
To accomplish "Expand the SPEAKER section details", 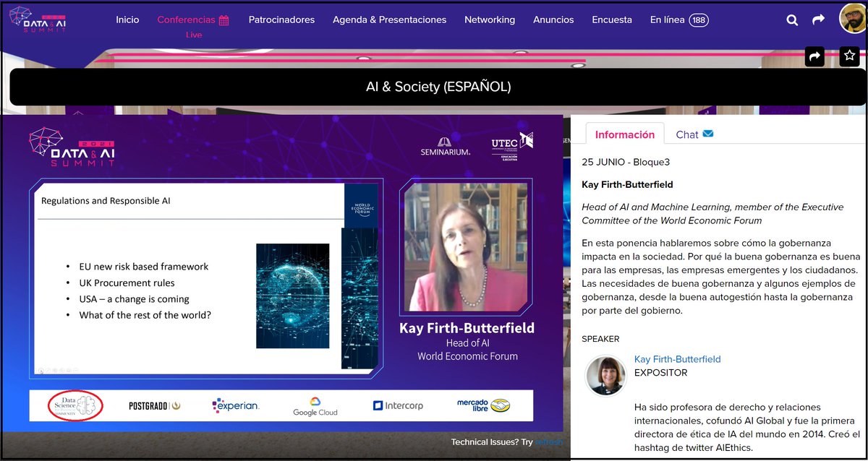I will 602,338.
